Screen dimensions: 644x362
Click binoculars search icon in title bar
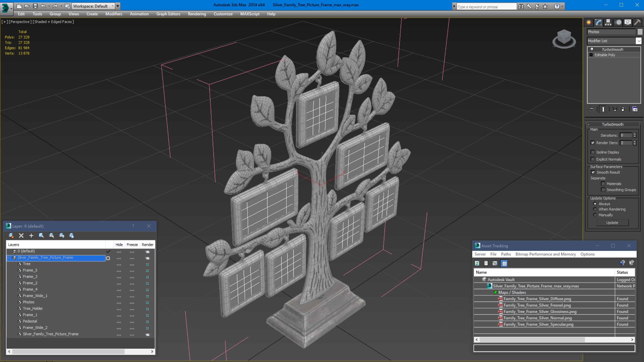click(x=521, y=6)
